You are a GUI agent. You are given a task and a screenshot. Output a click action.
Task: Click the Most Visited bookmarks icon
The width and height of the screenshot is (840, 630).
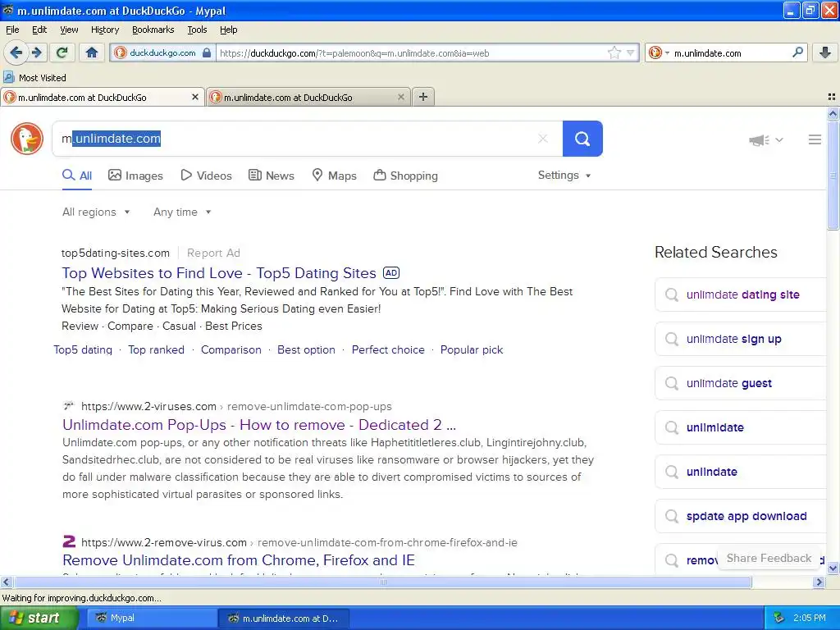point(8,77)
